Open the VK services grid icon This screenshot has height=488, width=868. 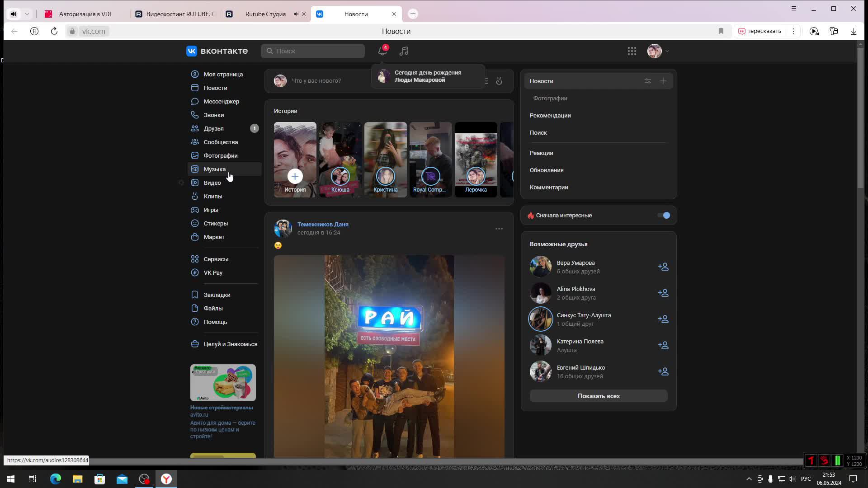tap(632, 51)
